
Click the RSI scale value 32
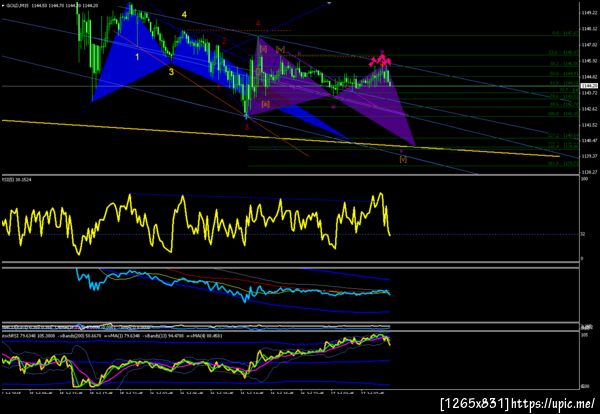[583, 234]
